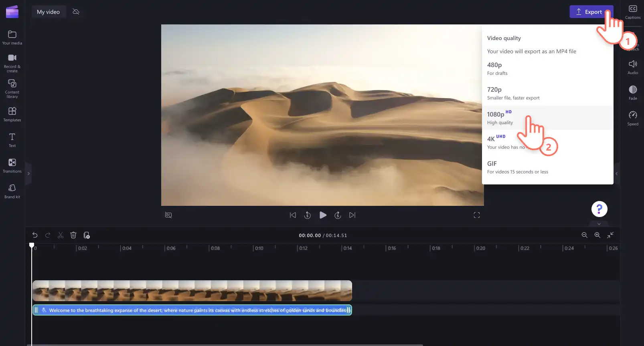The width and height of the screenshot is (644, 346).
Task: Open the Content library
Action: click(12, 89)
